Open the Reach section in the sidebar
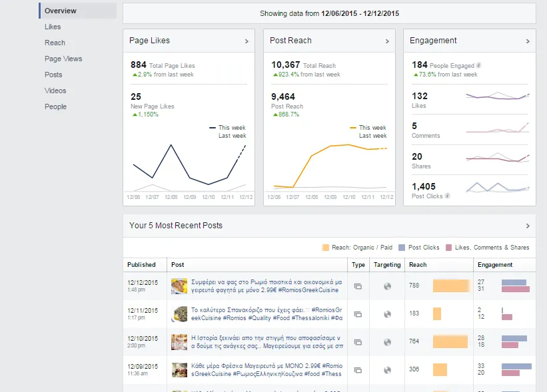This screenshot has height=392, width=547. click(x=55, y=43)
